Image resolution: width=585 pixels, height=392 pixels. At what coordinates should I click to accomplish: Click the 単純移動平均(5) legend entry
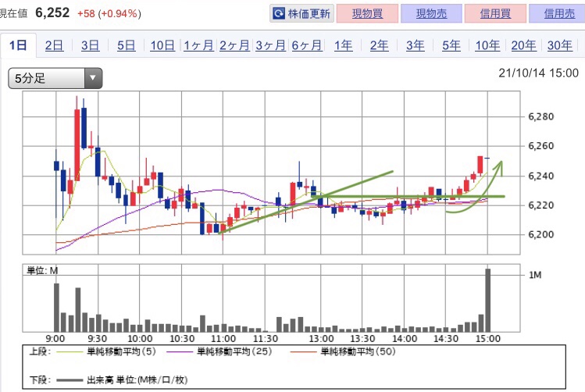pos(106,351)
